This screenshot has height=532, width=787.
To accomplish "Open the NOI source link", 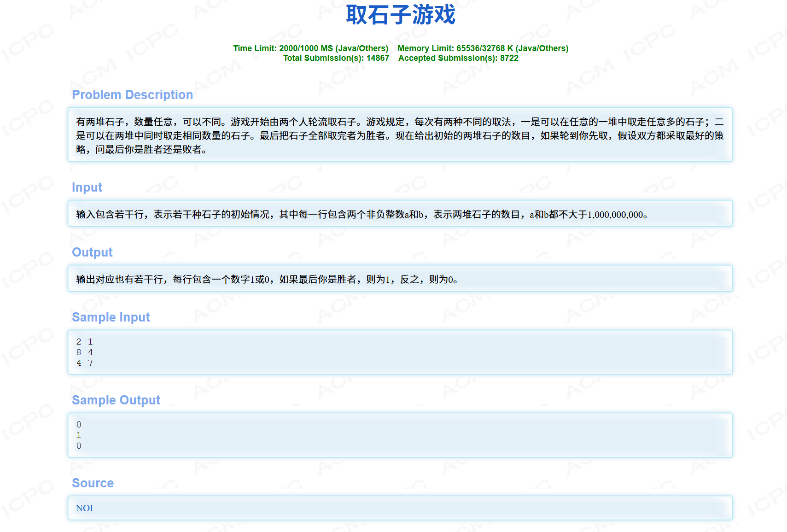I will [84, 508].
